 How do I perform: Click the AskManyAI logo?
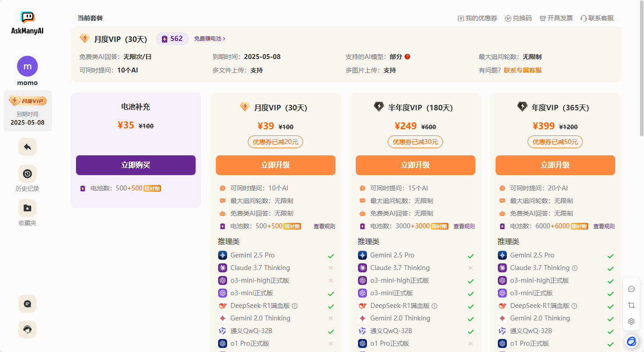[x=27, y=23]
